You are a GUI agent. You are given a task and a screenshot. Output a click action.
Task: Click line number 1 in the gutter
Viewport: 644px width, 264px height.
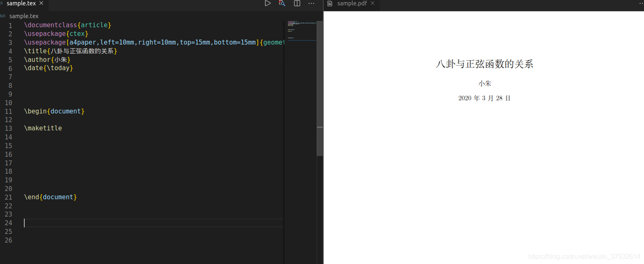click(x=10, y=25)
